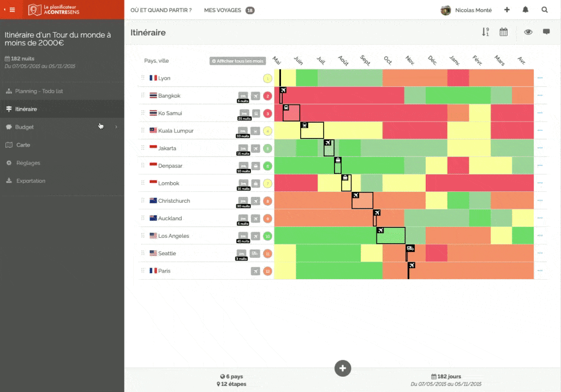561x392 pixels.
Task: Click Auckland's bed accommodation icon
Action: tap(243, 218)
